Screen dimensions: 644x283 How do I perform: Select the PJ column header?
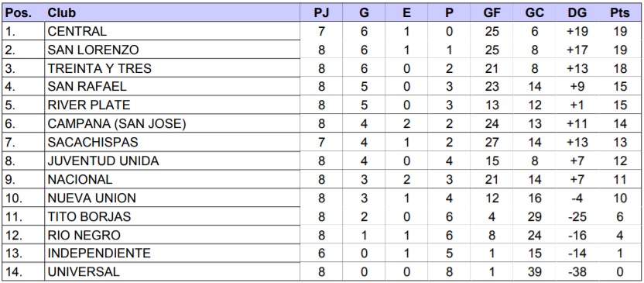point(321,12)
